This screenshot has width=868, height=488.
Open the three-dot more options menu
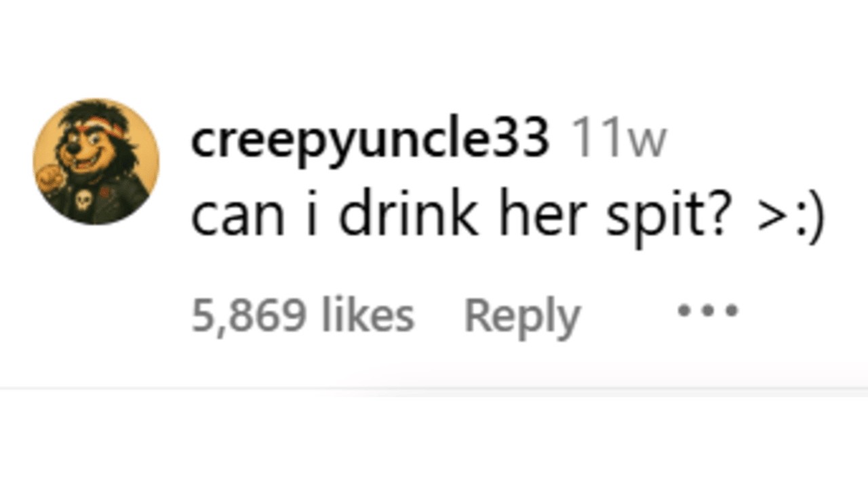[x=707, y=311]
